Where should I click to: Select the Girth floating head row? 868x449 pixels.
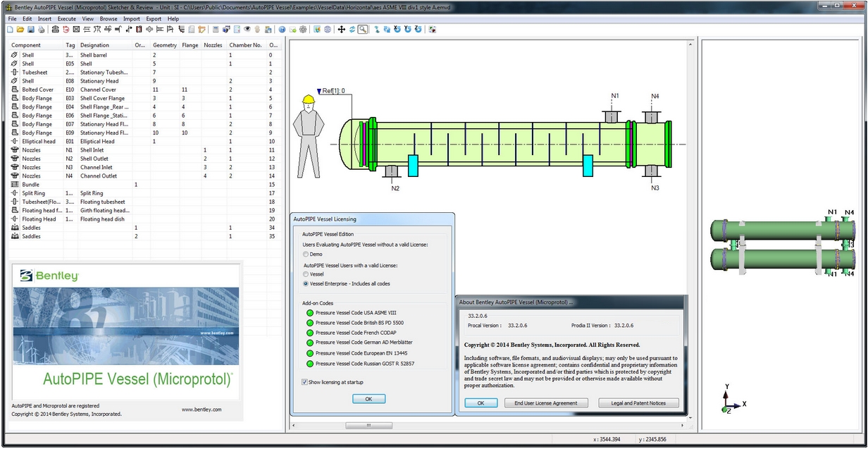pyautogui.click(x=144, y=210)
